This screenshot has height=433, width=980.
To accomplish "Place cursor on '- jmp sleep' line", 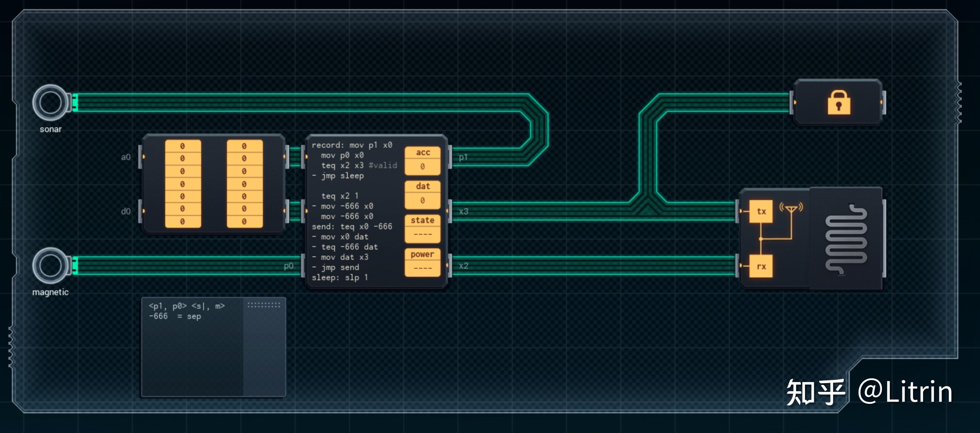I will point(338,176).
